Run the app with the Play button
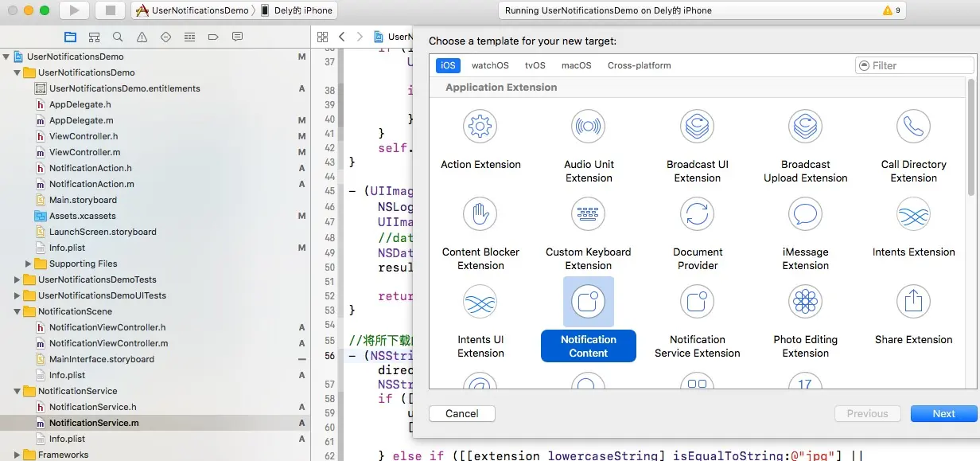 pos(74,10)
